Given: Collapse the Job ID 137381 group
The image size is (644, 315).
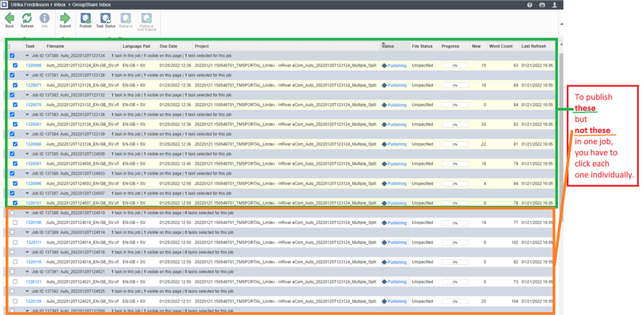Looking at the screenshot, I should click(27, 75).
